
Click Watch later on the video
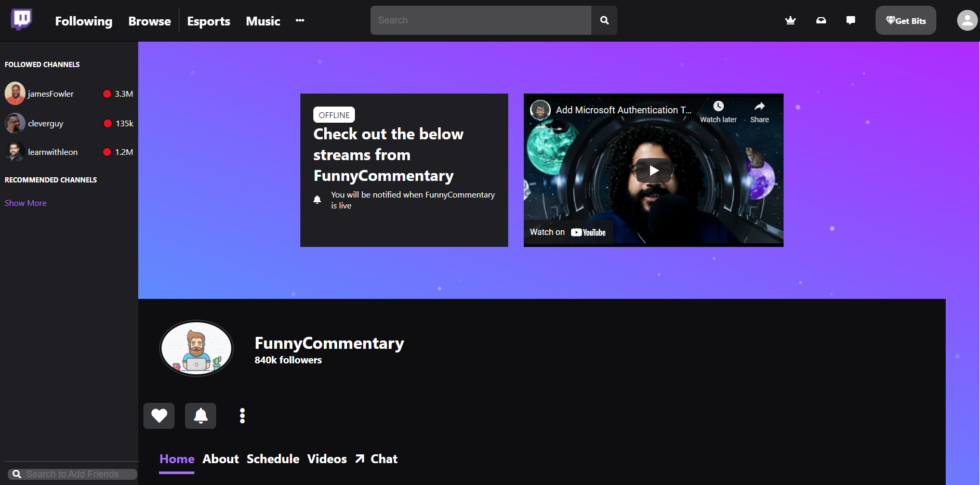click(x=718, y=112)
